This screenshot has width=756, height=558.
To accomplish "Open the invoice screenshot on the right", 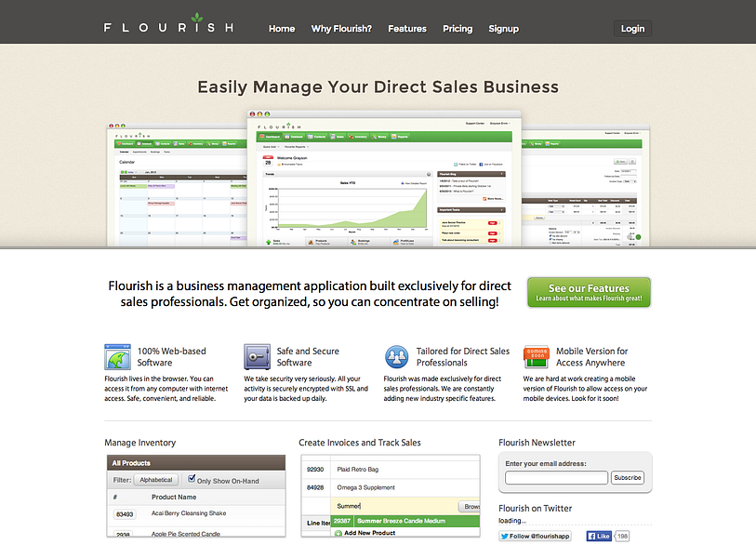I will click(585, 186).
